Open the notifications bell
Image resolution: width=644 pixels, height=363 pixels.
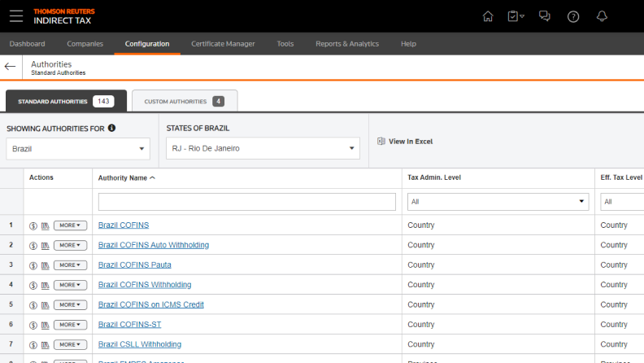pos(602,16)
